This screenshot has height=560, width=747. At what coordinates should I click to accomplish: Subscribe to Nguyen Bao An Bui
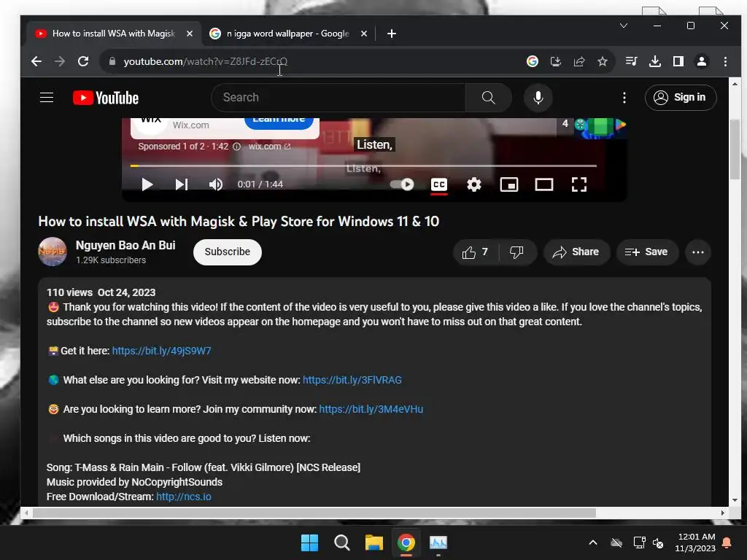[228, 252]
